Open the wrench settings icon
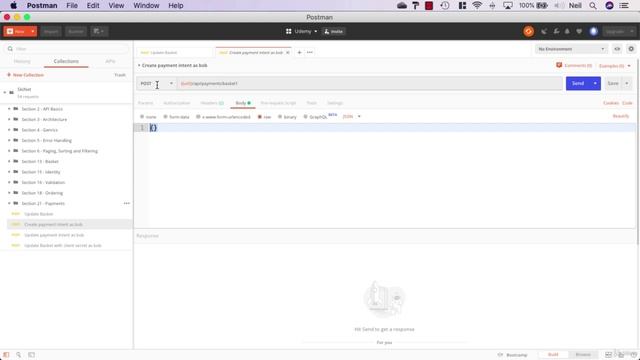Screen dimensions: 640x360 click(x=556, y=31)
